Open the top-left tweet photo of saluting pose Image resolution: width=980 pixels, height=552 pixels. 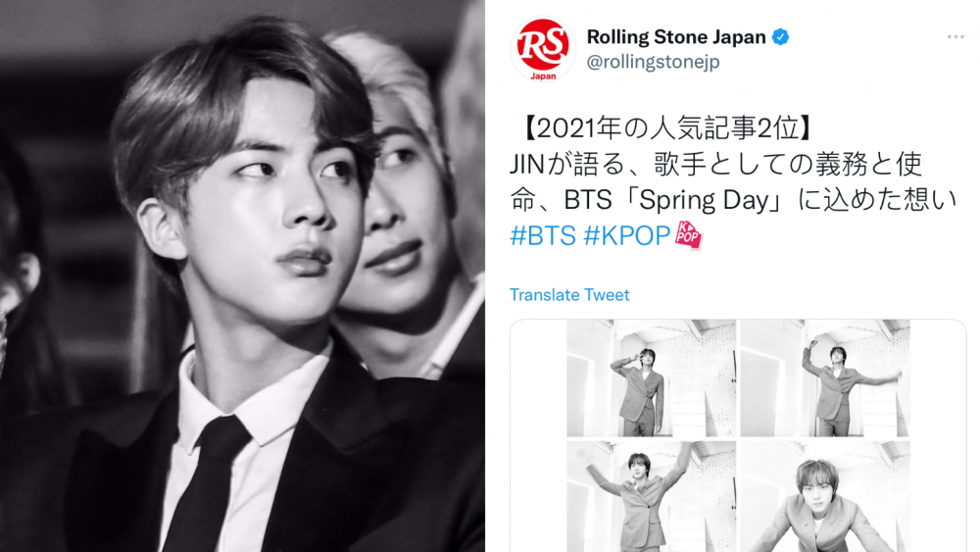point(652,378)
